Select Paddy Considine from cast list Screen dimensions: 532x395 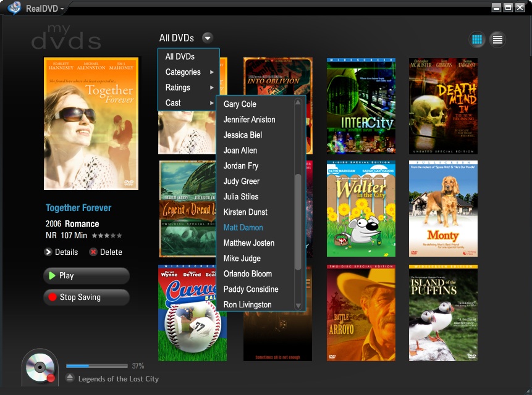pyautogui.click(x=251, y=289)
